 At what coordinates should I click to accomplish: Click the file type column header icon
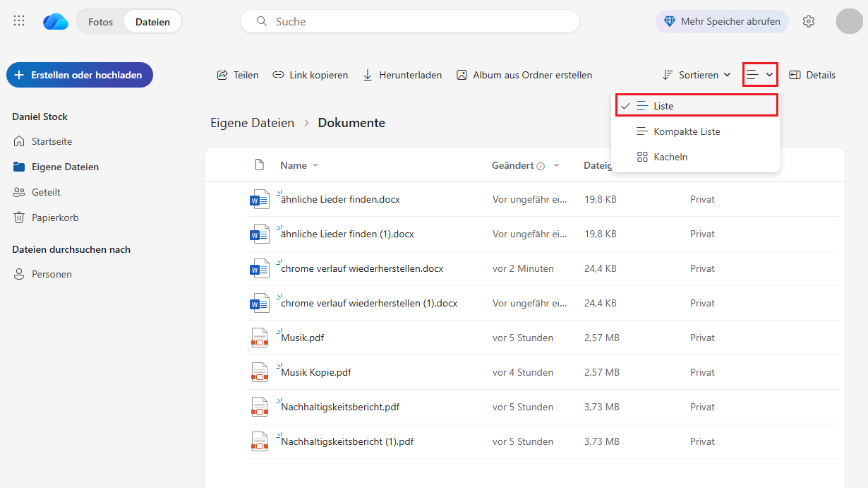(259, 165)
